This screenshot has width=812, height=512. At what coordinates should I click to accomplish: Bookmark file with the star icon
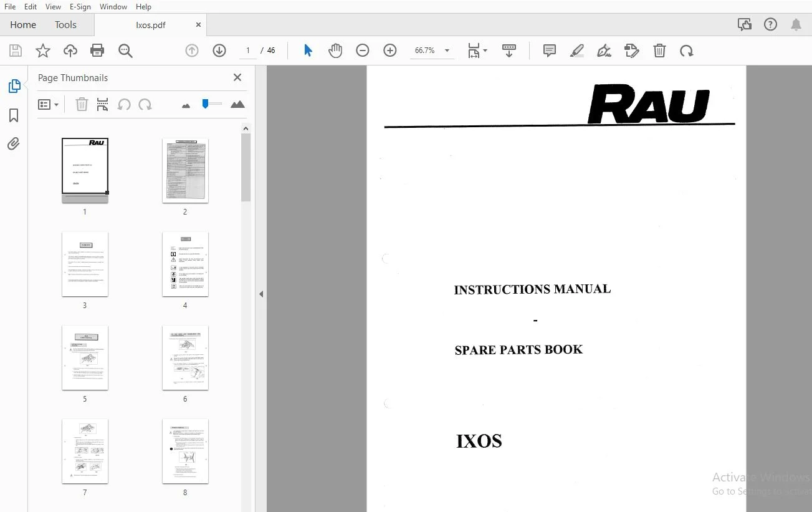(43, 51)
